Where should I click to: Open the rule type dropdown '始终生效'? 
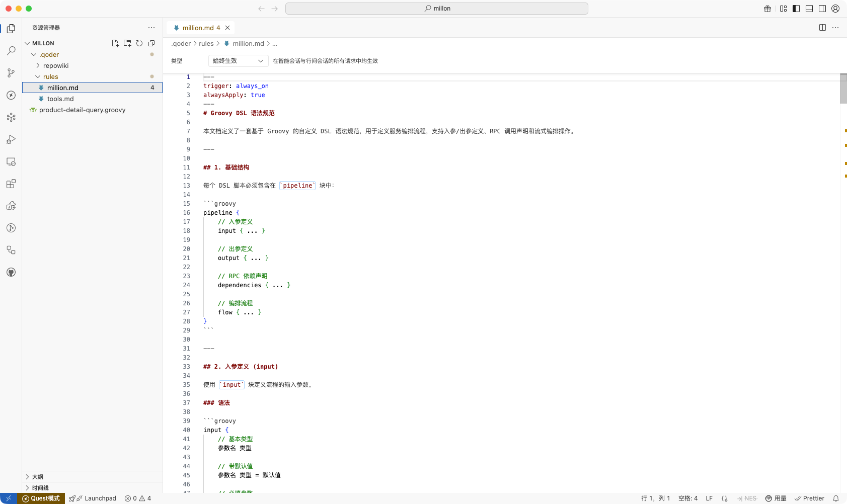238,61
